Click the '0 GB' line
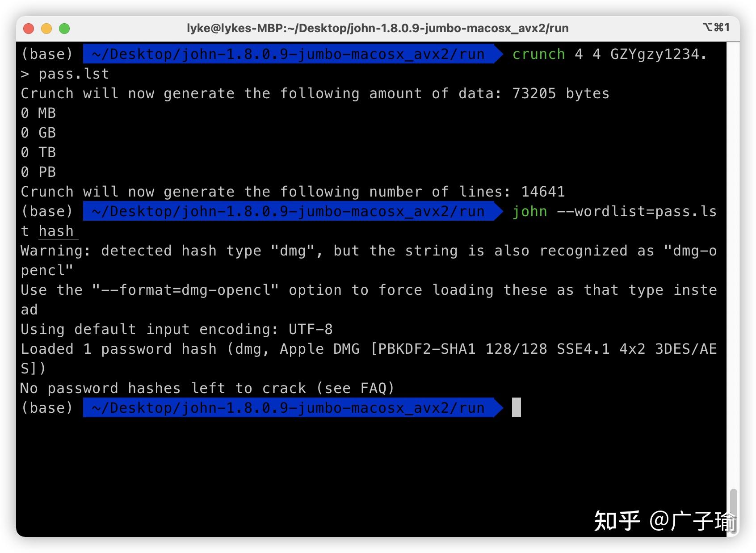This screenshot has width=756, height=553. (38, 133)
